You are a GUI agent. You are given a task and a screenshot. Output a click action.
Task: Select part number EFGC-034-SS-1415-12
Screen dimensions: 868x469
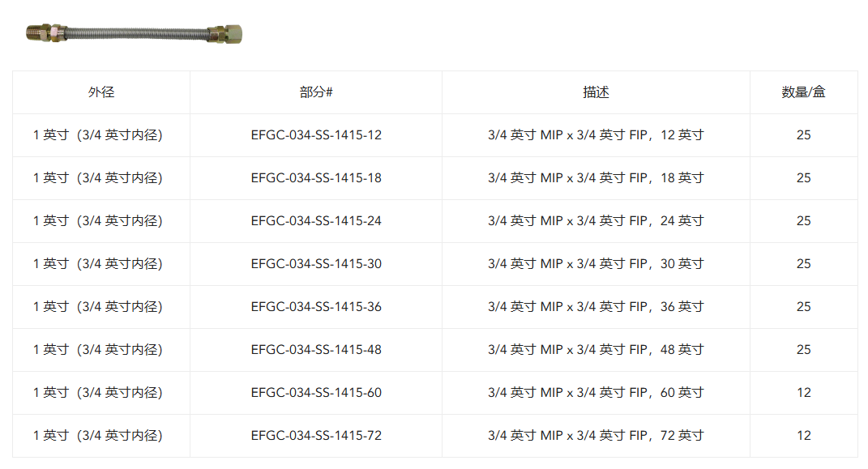tap(316, 135)
